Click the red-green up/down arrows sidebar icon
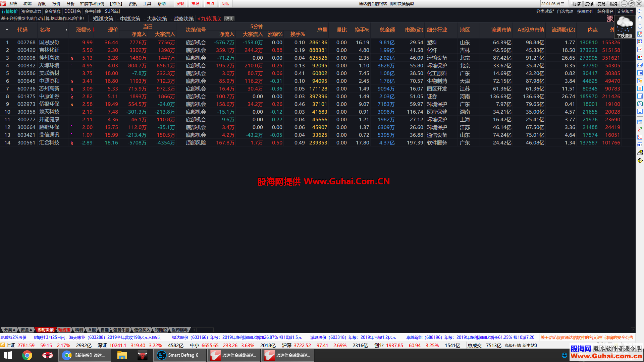 (x=640, y=129)
